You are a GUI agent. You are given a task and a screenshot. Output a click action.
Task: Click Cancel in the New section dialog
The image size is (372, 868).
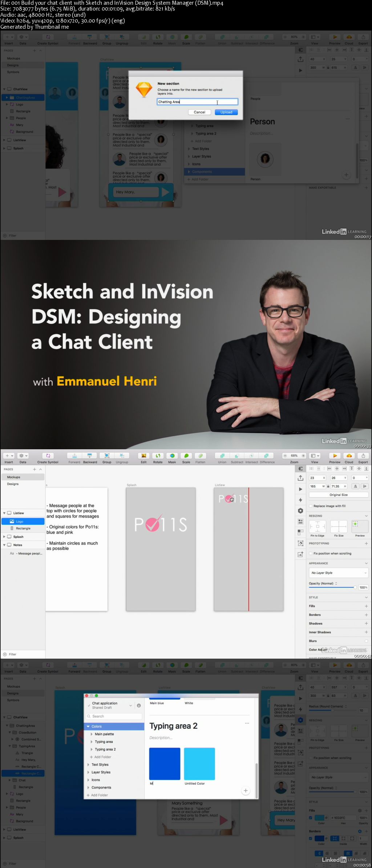(199, 112)
